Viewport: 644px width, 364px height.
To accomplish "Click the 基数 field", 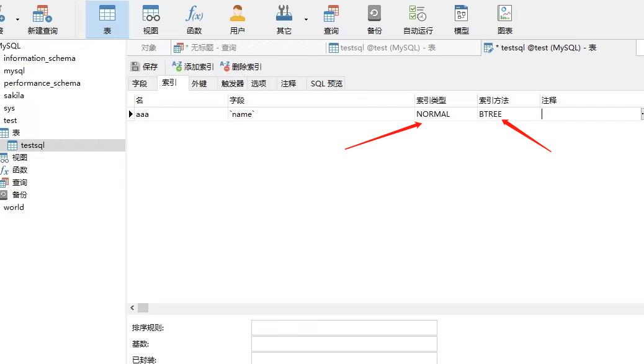I will [344, 344].
